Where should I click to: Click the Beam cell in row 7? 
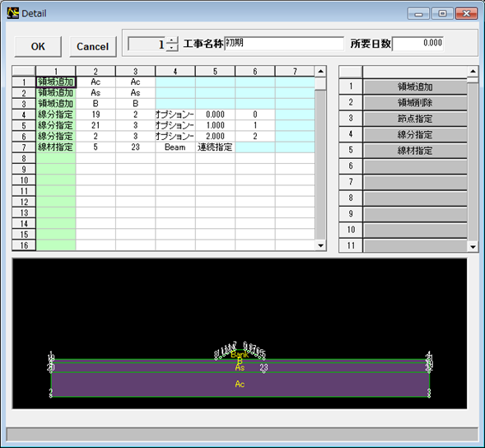click(x=175, y=147)
